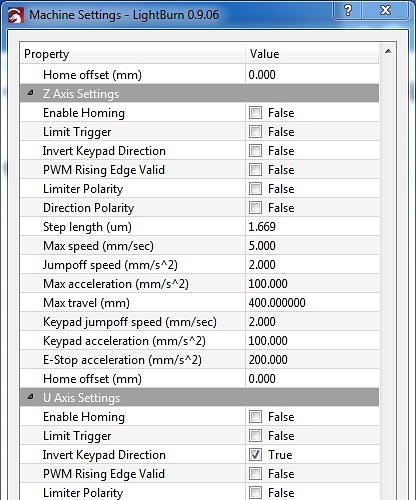Viewport: 416px width, 500px height.
Task: Enable the Z axis Enable Homing checkbox
Action: [x=255, y=113]
